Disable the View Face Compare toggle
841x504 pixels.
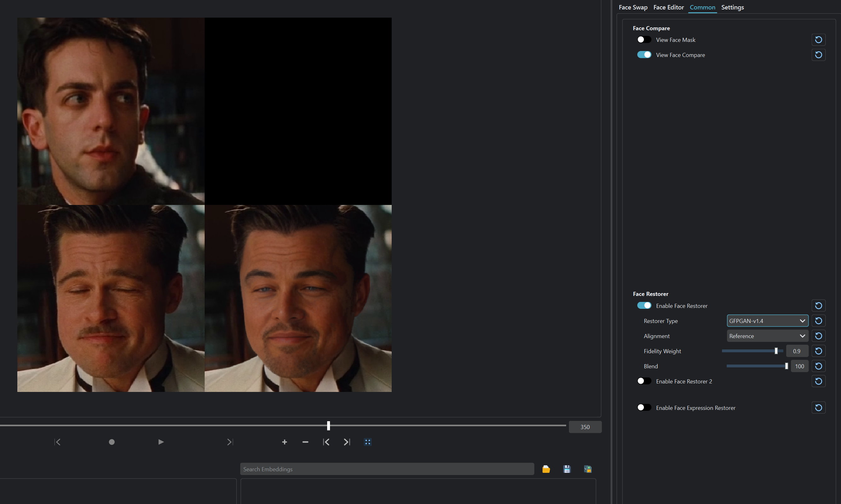[644, 54]
